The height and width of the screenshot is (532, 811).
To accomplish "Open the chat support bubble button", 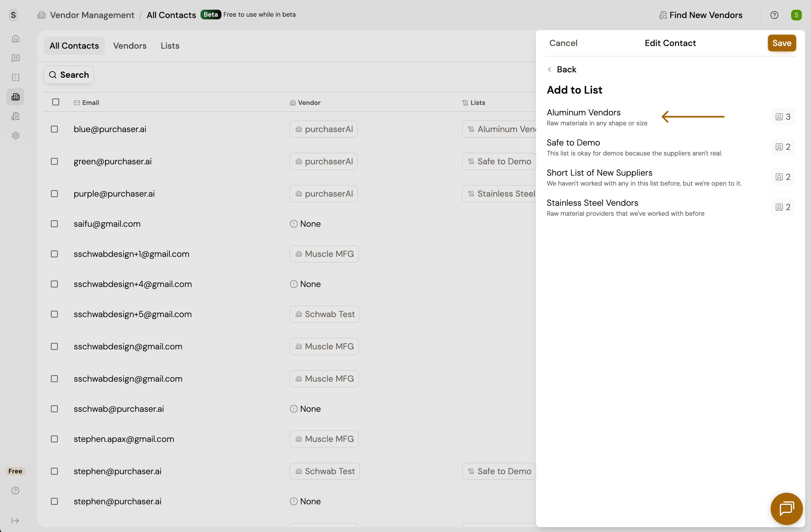I will pyautogui.click(x=787, y=509).
